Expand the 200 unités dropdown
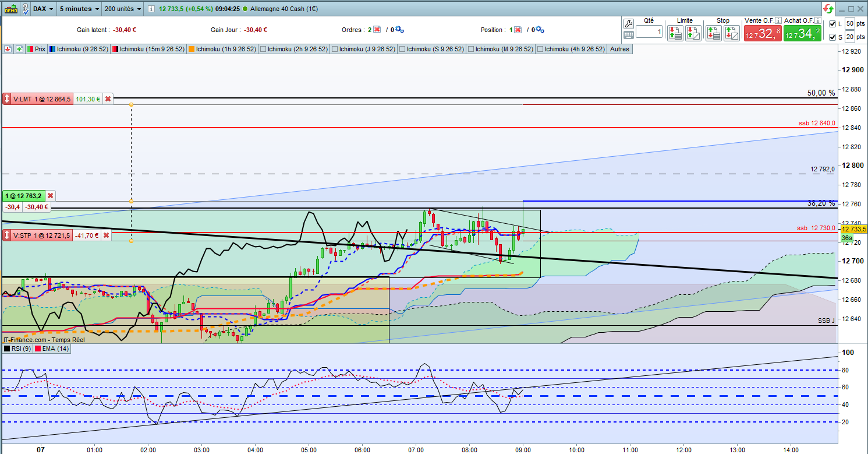 point(122,9)
